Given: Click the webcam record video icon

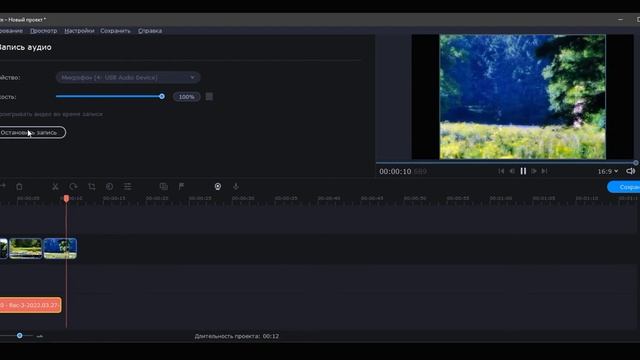Looking at the screenshot, I should pyautogui.click(x=218, y=187).
